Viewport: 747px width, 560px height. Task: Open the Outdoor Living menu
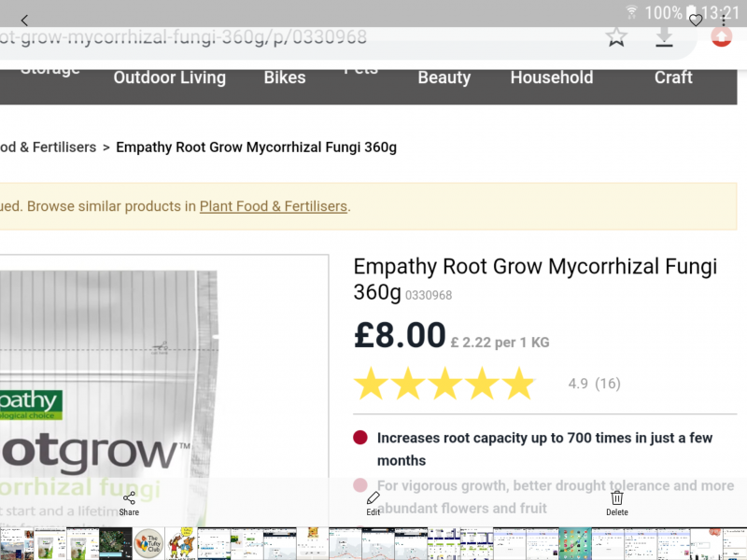click(170, 77)
